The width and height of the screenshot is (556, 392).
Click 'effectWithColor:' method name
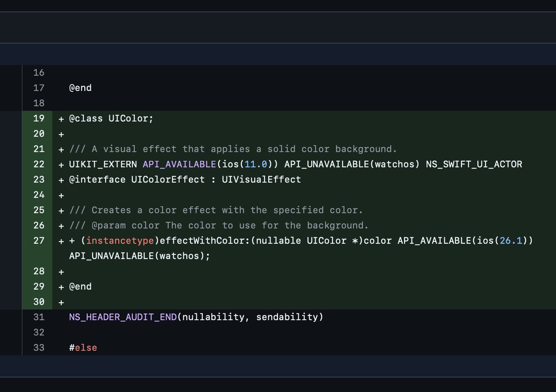pos(205,241)
